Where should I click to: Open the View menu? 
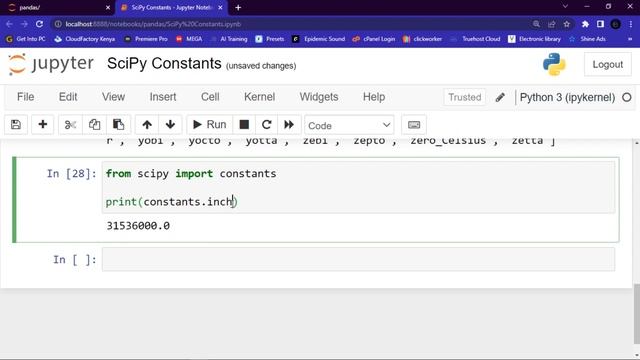(113, 97)
